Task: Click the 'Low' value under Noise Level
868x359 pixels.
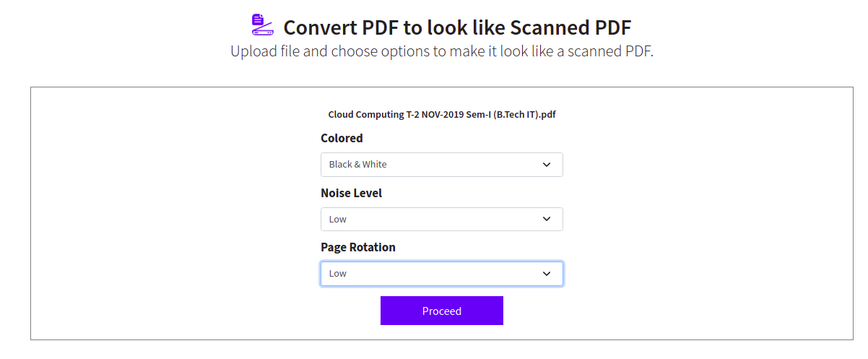Action: [x=338, y=220]
